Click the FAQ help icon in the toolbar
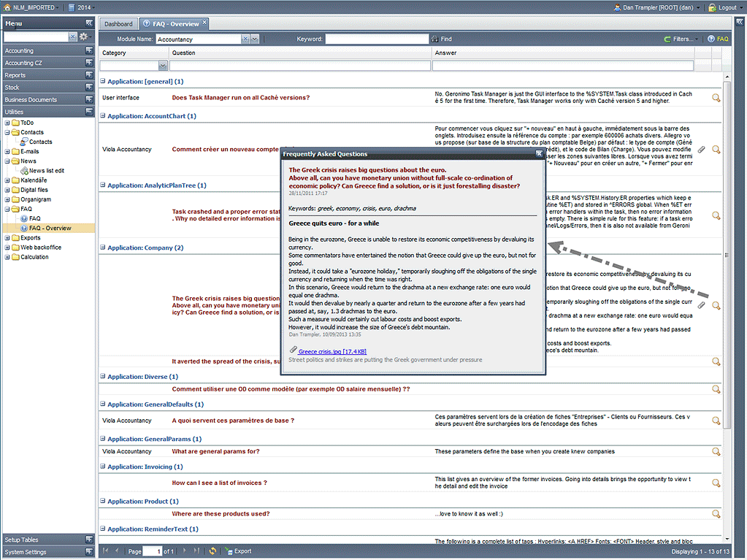The height and width of the screenshot is (560, 747). click(x=718, y=39)
